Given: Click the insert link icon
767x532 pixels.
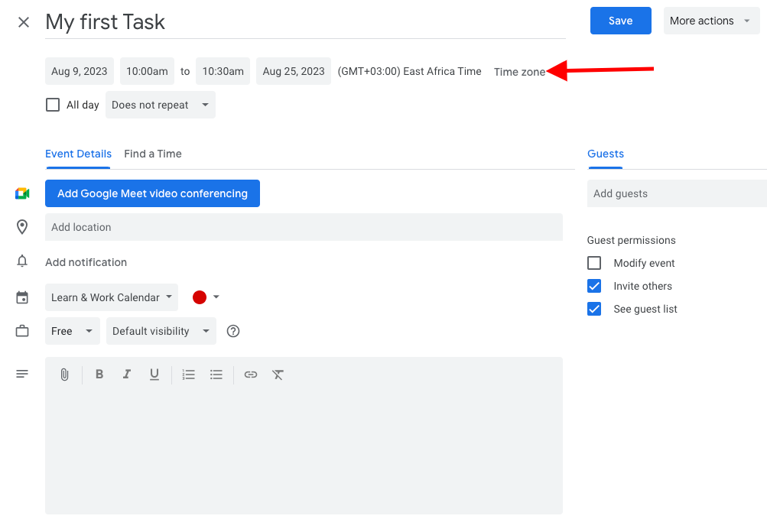Looking at the screenshot, I should point(251,375).
